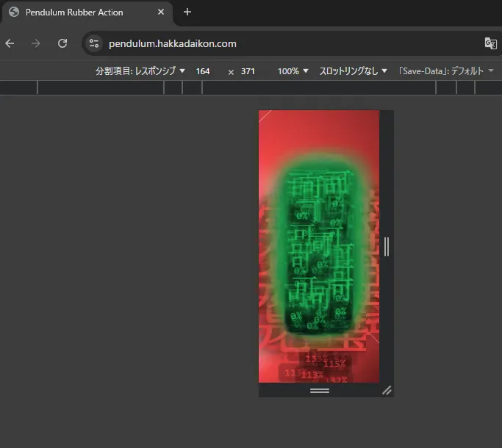This screenshot has width=502, height=448.
Task: Click the height field showing 371
Action: tap(248, 71)
